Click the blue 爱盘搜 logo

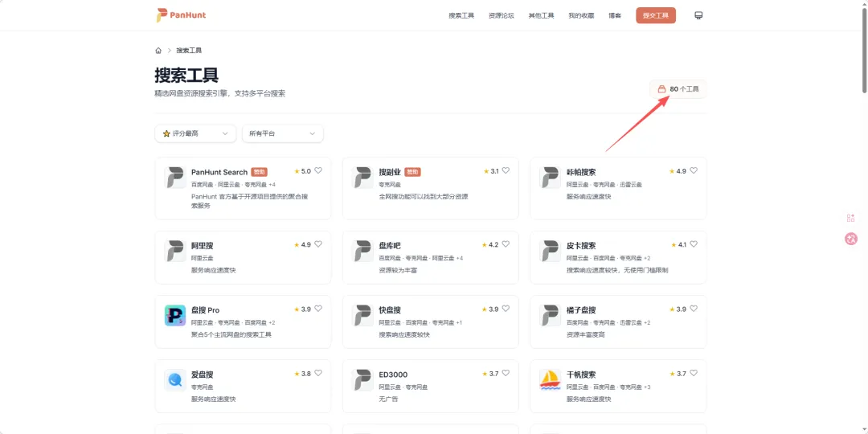(x=175, y=379)
